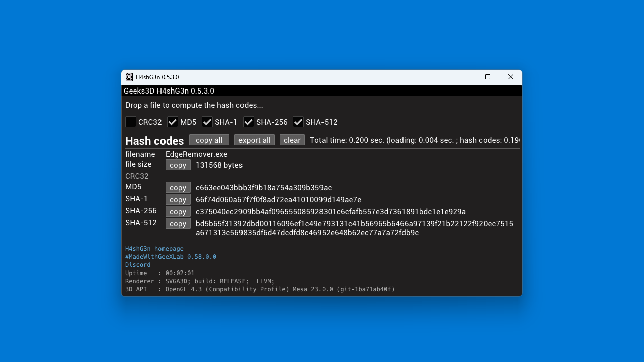Click the SHA-512 hash value bd5b65f3...

[x=354, y=228]
